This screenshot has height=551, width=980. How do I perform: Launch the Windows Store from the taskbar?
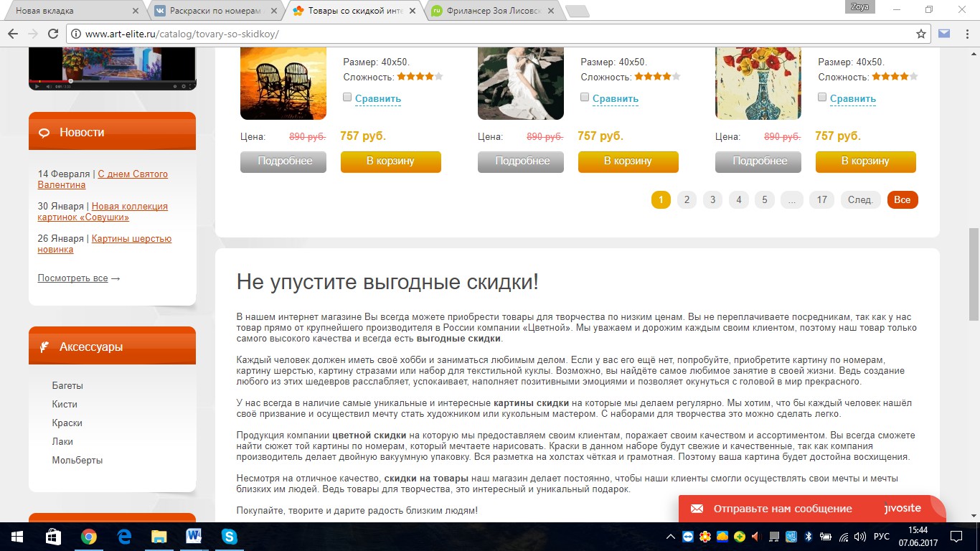coord(53,536)
